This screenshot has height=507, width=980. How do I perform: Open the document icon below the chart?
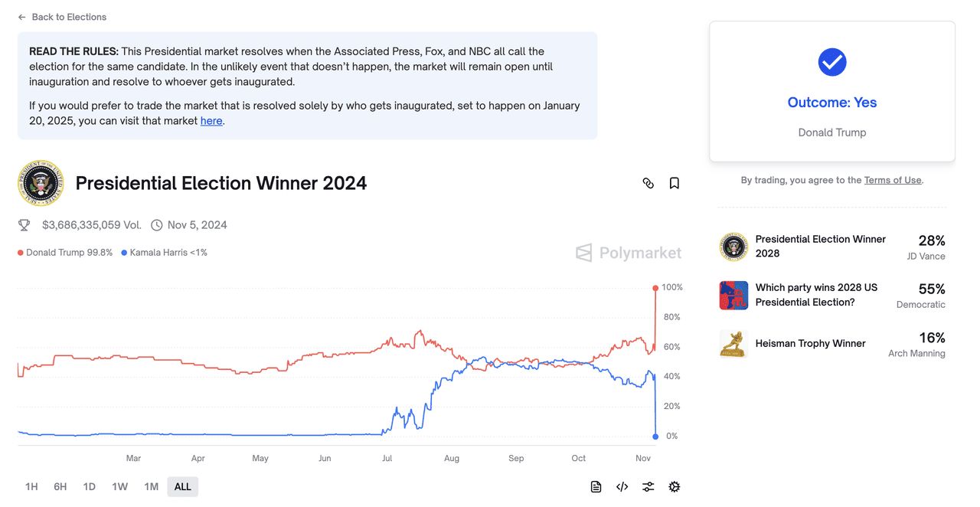tap(596, 487)
